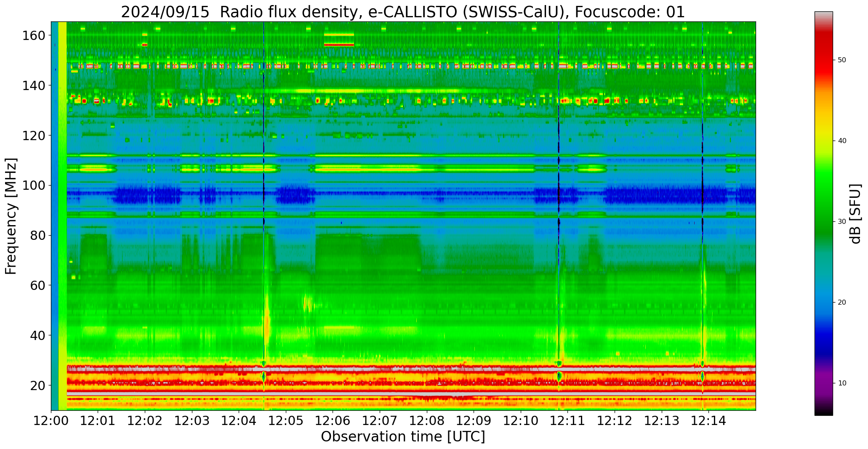Click the 12:04 time tick label

coord(239,421)
